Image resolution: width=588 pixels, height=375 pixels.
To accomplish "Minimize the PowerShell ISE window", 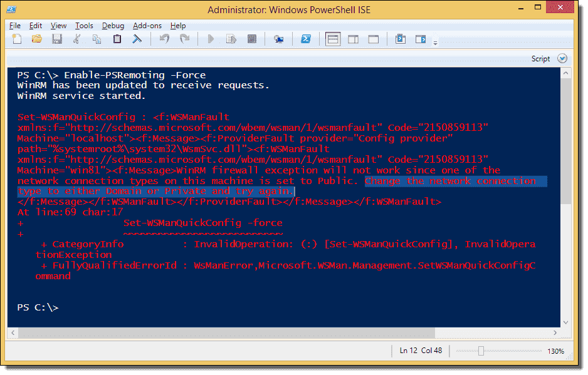I will [521, 8].
